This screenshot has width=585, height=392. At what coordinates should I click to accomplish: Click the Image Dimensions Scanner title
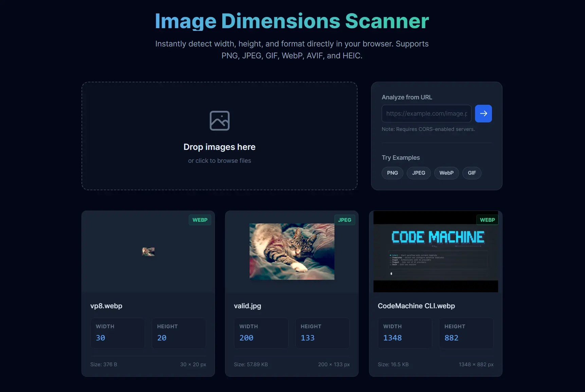[292, 21]
